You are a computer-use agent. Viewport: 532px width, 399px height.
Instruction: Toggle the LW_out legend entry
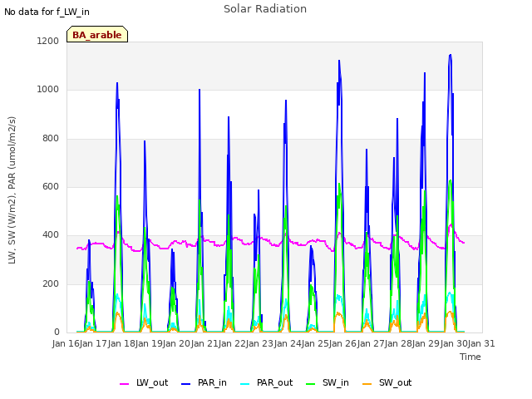click(144, 382)
